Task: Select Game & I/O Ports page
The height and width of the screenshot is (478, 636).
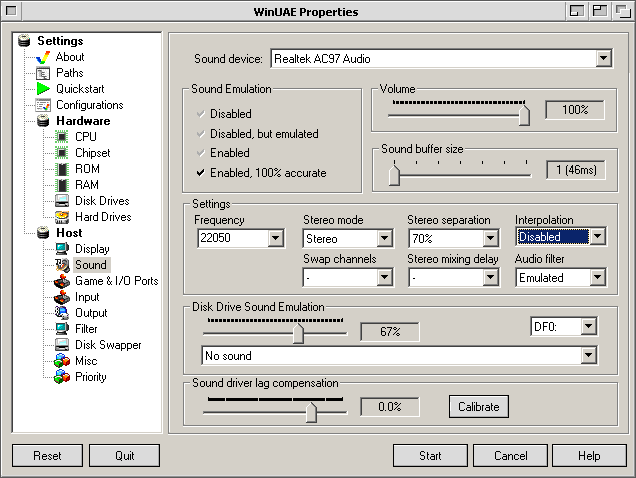Action: click(x=116, y=281)
